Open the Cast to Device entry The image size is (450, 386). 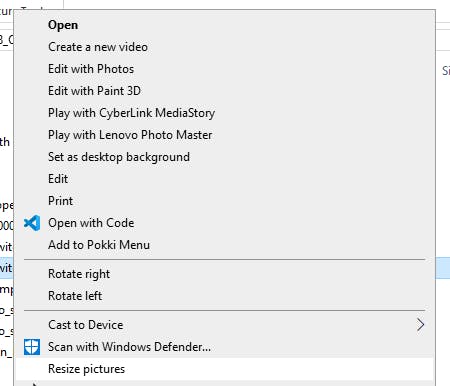(224, 325)
